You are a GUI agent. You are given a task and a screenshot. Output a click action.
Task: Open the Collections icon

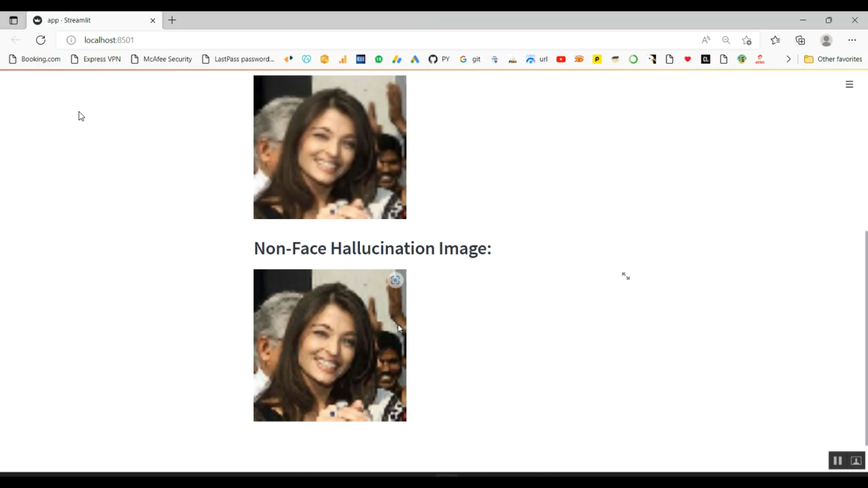pos(800,40)
